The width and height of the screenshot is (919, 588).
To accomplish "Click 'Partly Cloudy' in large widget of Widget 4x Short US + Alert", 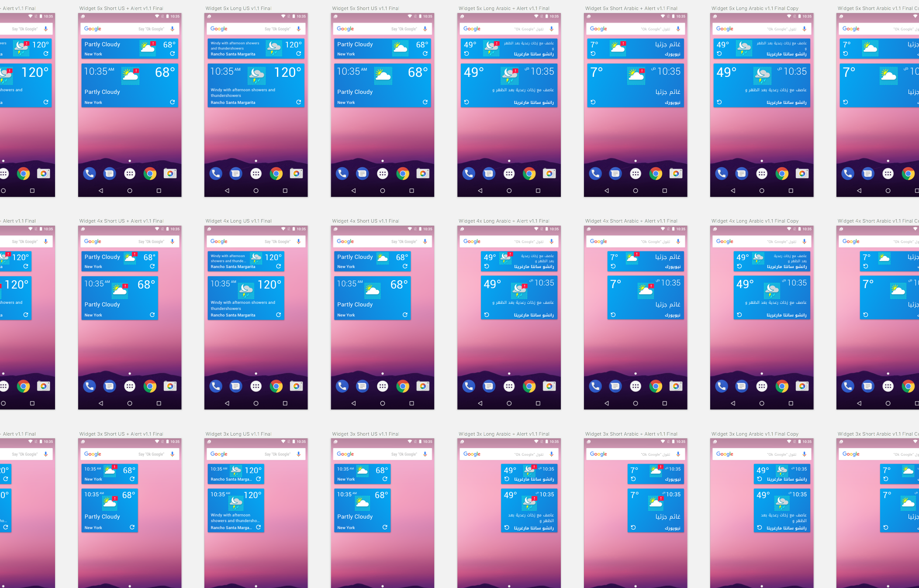I will (102, 305).
